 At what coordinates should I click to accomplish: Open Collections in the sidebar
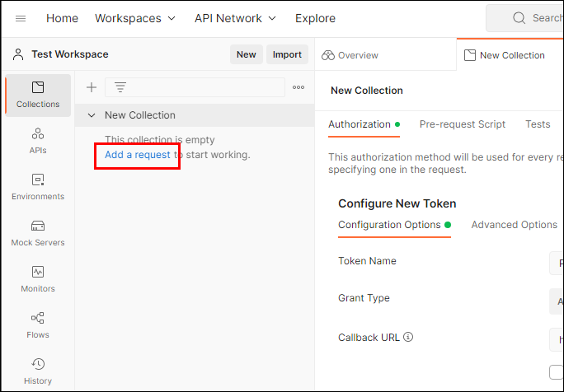tap(38, 96)
